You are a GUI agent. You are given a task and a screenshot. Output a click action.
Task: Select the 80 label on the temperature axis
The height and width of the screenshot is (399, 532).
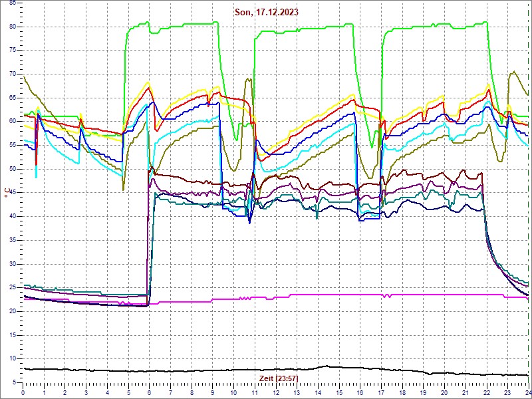12,27
